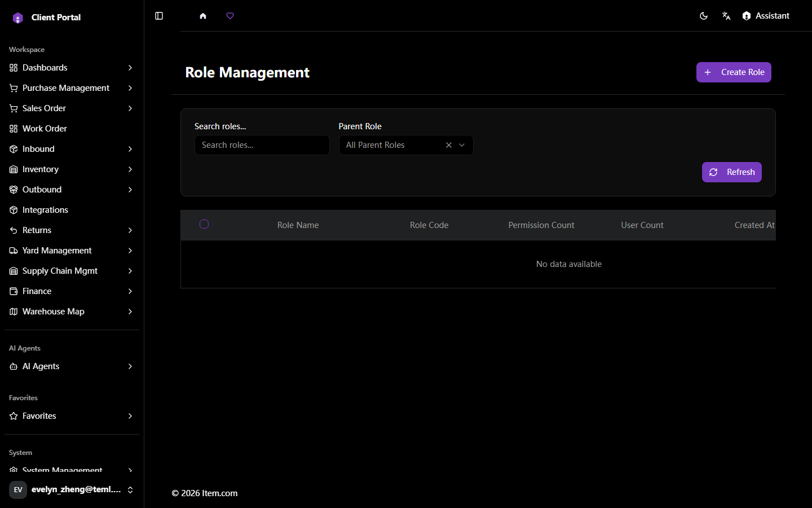Click the Role Name column header
Screen dimensions: 812x508
[x=298, y=225]
